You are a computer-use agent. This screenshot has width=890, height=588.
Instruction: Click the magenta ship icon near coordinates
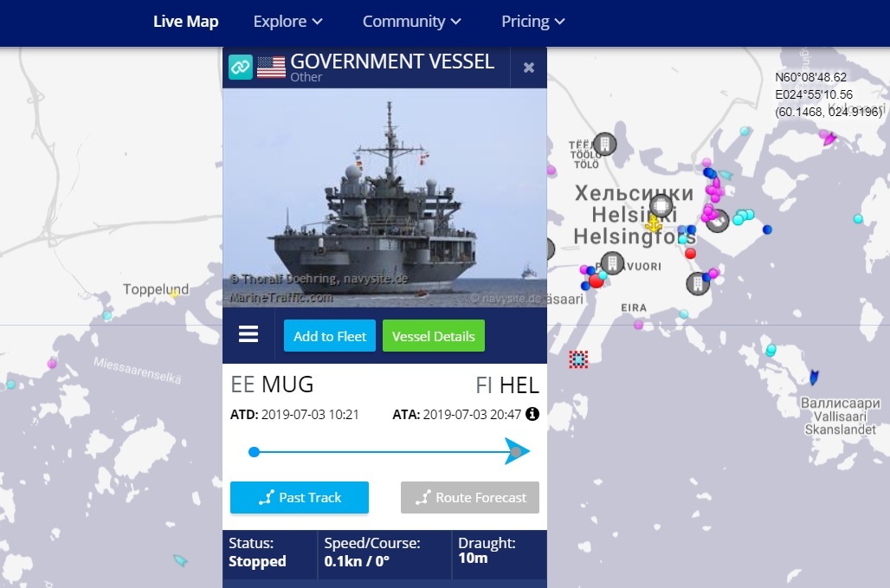pos(829,139)
